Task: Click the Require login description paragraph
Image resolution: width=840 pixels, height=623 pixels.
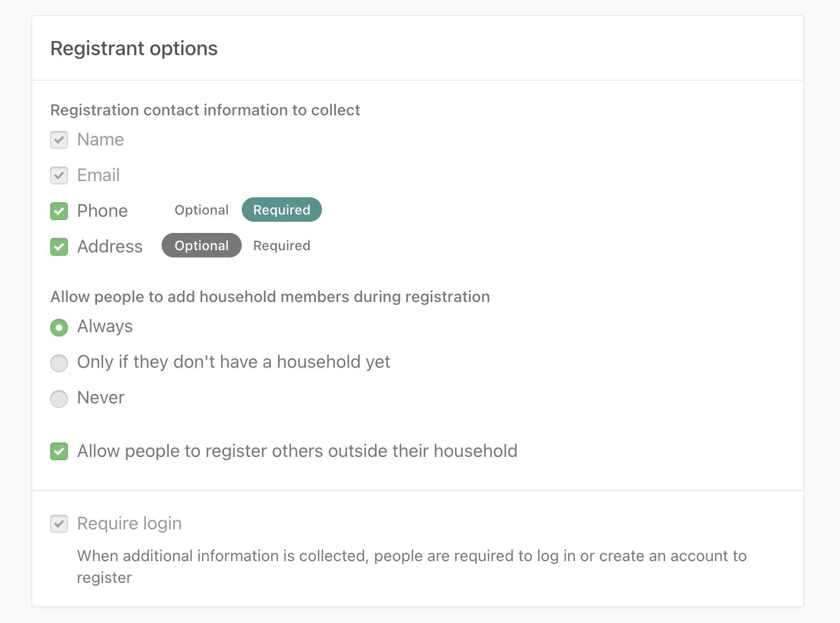Action: click(x=411, y=566)
